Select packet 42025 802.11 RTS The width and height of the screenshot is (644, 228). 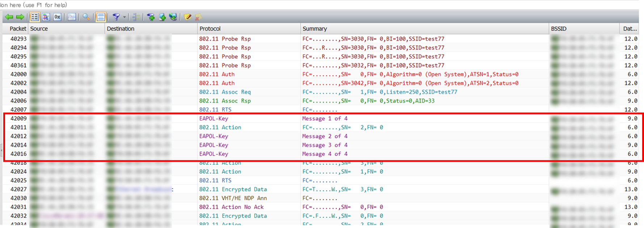click(x=321, y=180)
